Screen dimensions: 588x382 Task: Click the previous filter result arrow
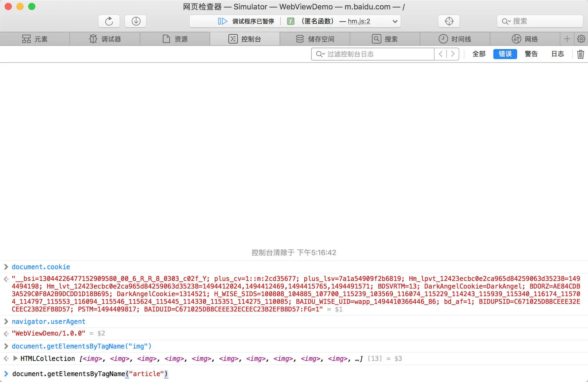pyautogui.click(x=440, y=54)
